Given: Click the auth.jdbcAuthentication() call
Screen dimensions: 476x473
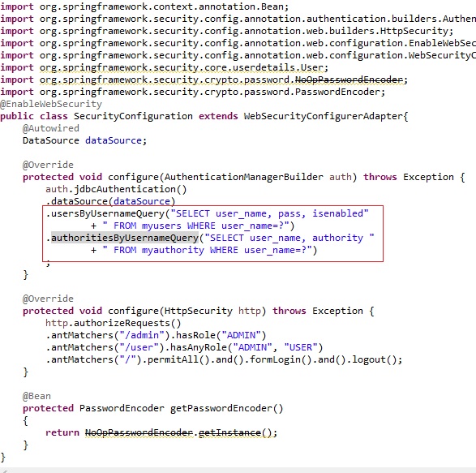Looking at the screenshot, I should tap(116, 189).
